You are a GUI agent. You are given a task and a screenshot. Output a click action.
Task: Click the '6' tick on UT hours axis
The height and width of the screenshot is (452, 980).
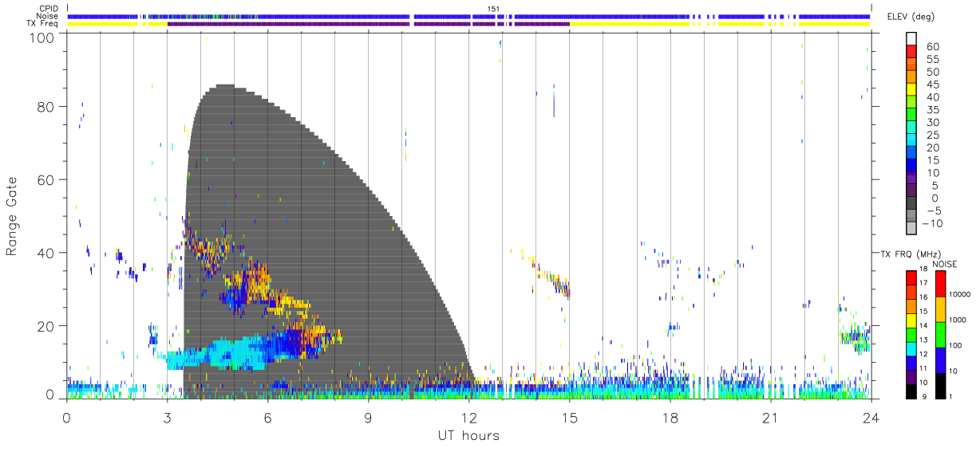268,418
